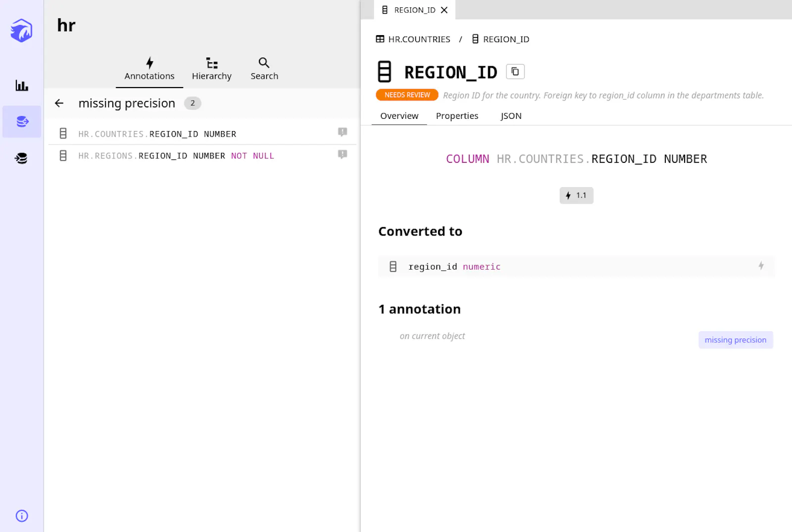Click the REGION_ID breadcrumb entry
This screenshot has width=792, height=532.
501,39
